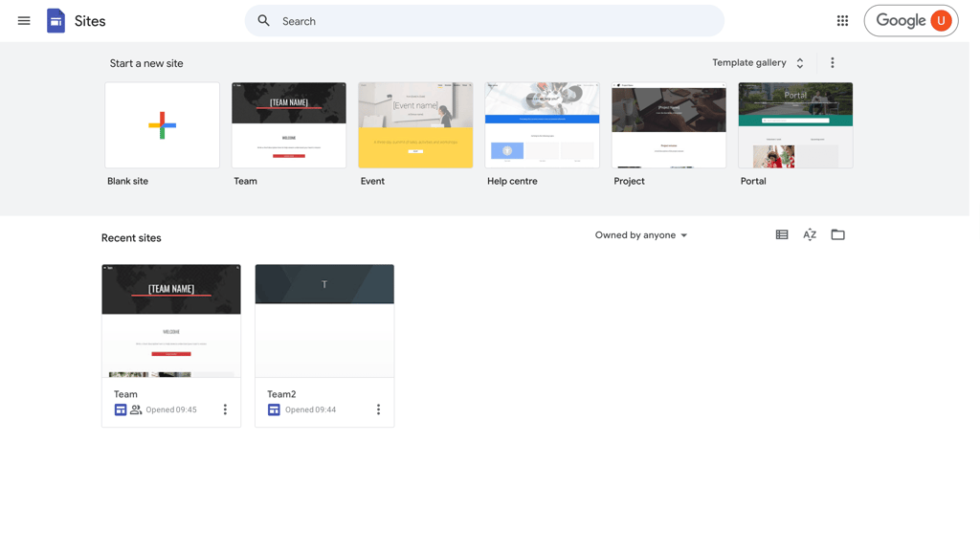
Task: Open the main hamburger menu
Action: click(24, 21)
